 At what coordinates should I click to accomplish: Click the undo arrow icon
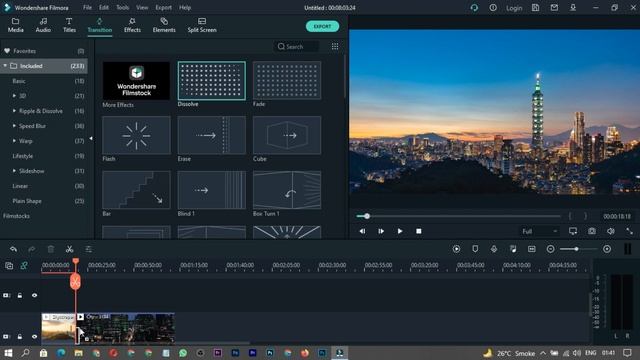click(x=13, y=249)
